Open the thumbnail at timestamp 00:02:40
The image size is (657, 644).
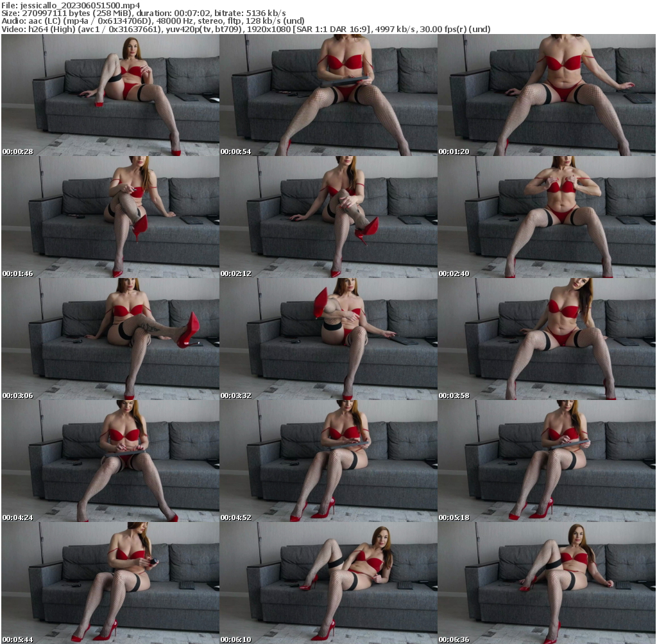point(547,215)
